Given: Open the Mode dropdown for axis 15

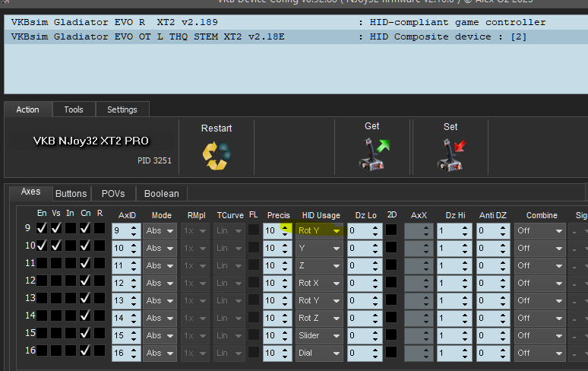Looking at the screenshot, I should tap(160, 336).
